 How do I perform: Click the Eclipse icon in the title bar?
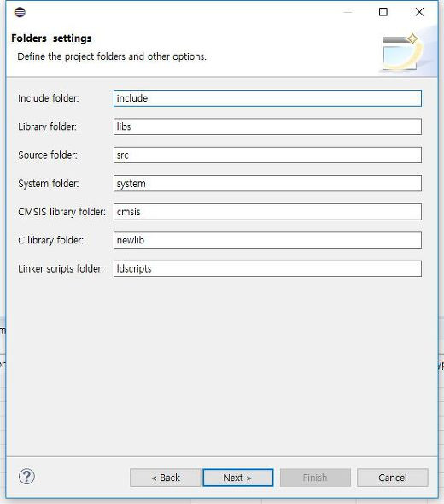click(20, 12)
